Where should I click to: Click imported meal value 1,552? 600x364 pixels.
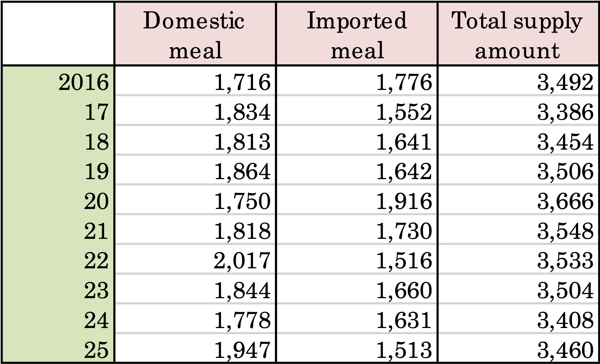click(x=404, y=112)
